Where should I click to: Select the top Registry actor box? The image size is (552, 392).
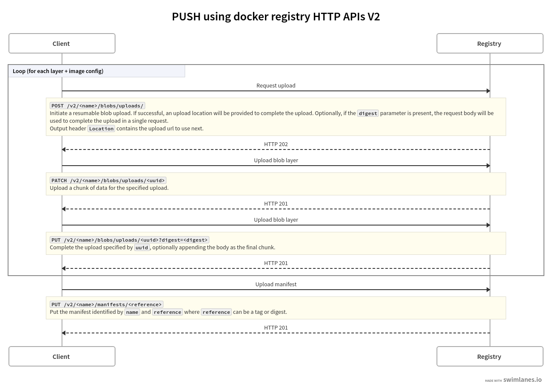[x=490, y=43]
